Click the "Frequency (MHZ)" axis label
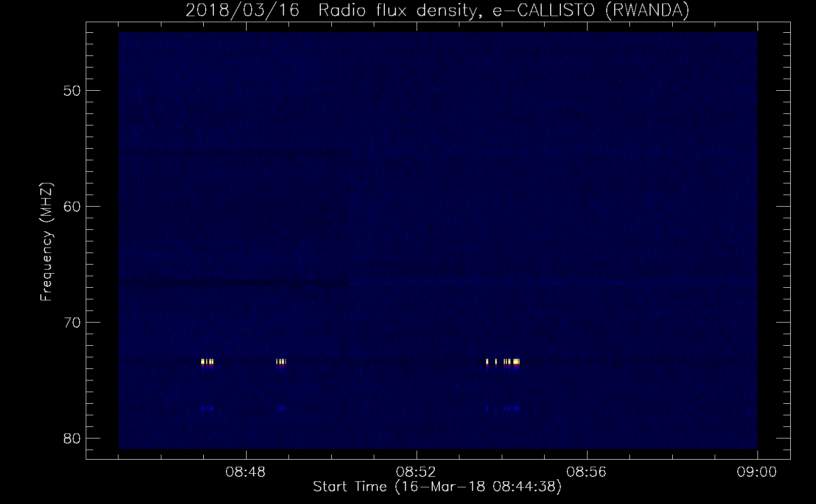Screen dimensions: 816x504 click(x=46, y=242)
